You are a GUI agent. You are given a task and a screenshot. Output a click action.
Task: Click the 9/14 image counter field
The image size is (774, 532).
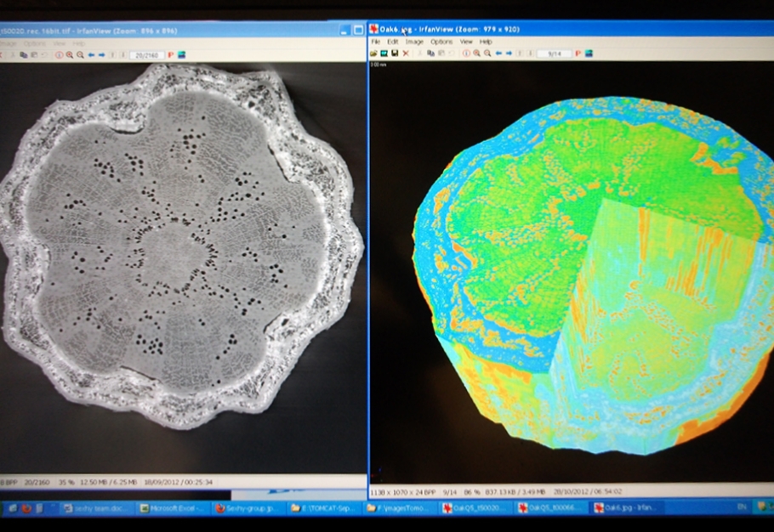[555, 54]
